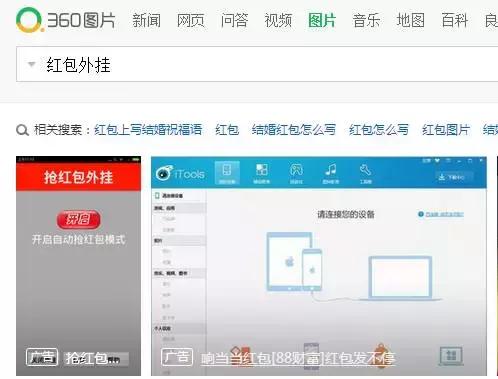This screenshot has width=498, height=379.
Task: Click the tablet and phone device illustration
Action: [295, 262]
